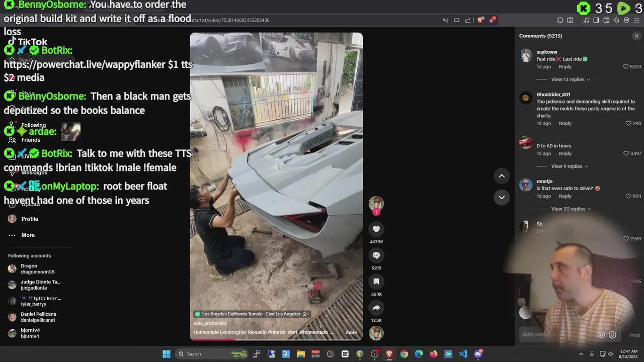Open the spinning sound disc icon
The image size is (644, 362).
coord(376,333)
